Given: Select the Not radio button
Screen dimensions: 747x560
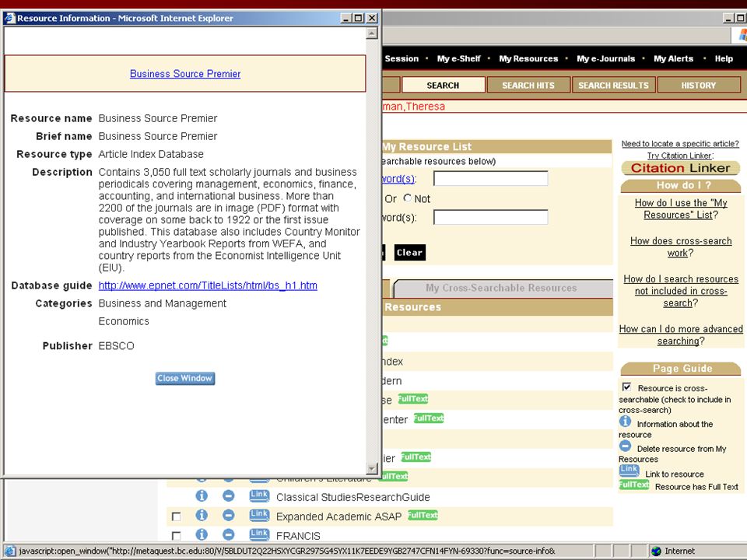Looking at the screenshot, I should [x=407, y=198].
